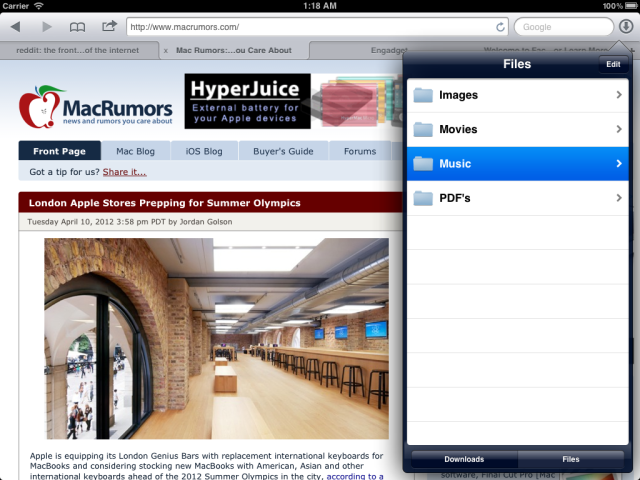The width and height of the screenshot is (640, 480).
Task: Open the Front Page navigation tab
Action: (x=60, y=151)
